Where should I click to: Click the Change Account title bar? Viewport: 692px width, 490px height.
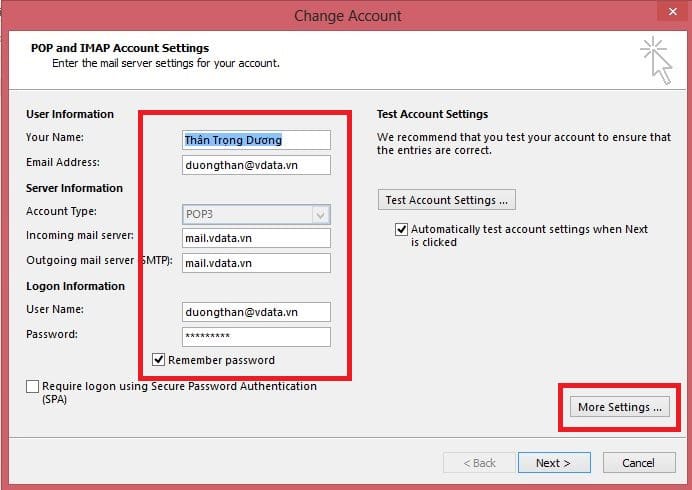click(x=347, y=16)
